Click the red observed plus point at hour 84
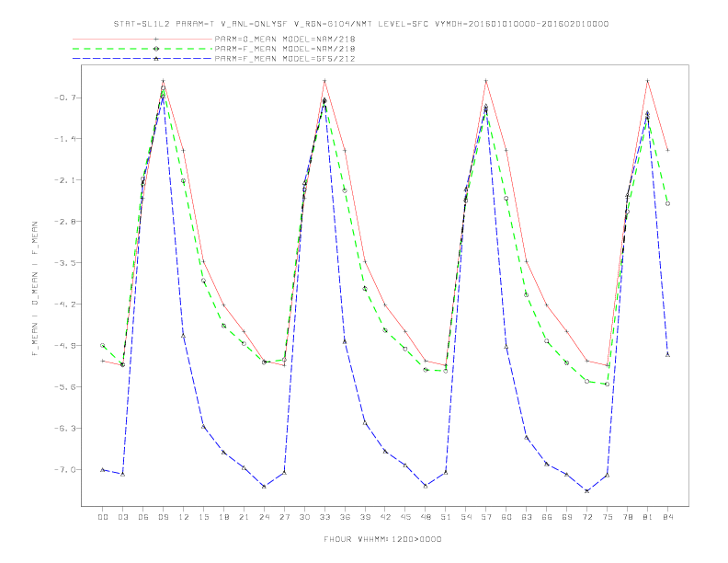This screenshot has height=563, width=728. coord(667,150)
